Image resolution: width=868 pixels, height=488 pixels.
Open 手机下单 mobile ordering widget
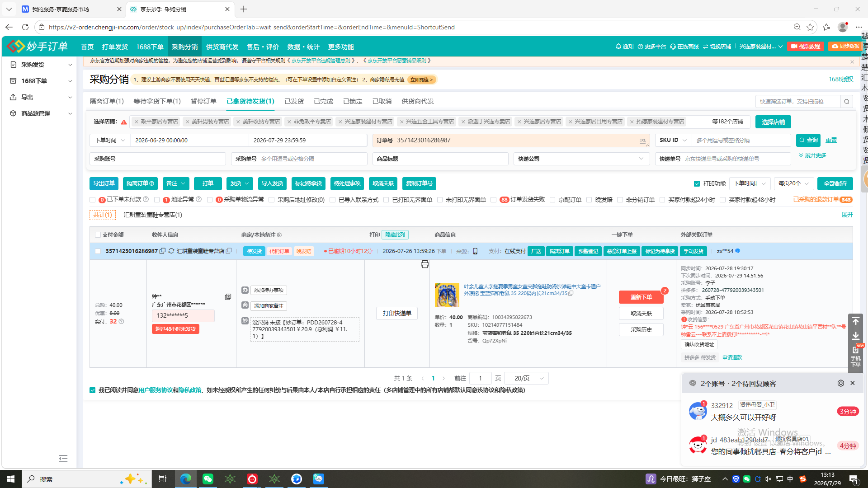point(855,357)
